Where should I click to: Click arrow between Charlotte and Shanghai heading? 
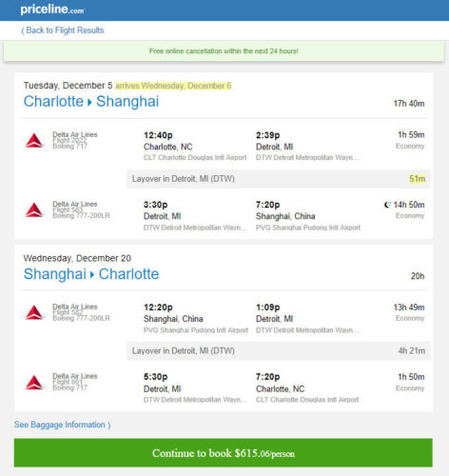(x=89, y=103)
